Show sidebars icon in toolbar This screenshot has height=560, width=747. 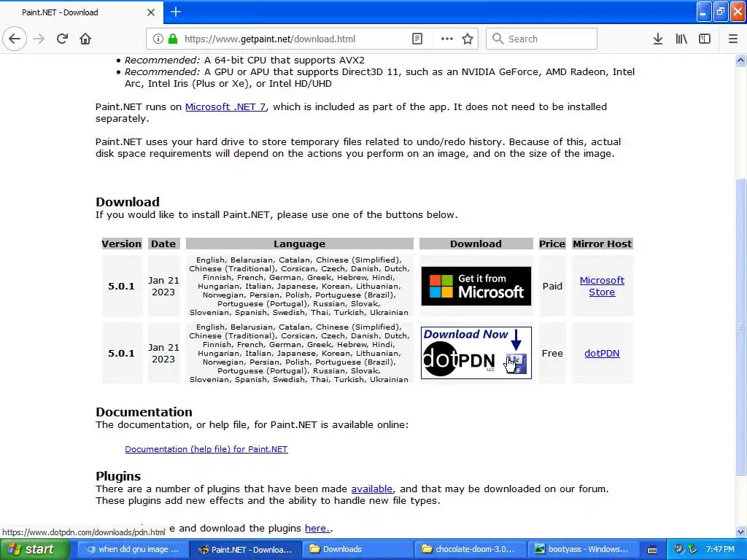(705, 39)
